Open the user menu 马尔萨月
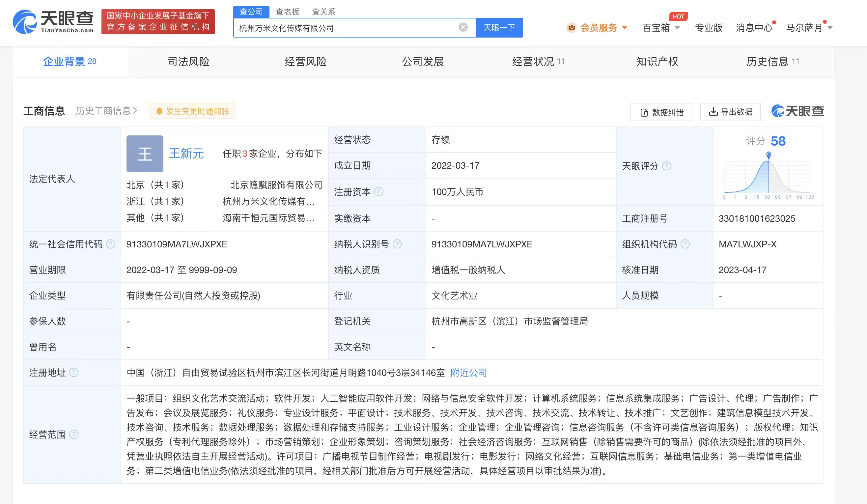The image size is (867, 504). 809,28
